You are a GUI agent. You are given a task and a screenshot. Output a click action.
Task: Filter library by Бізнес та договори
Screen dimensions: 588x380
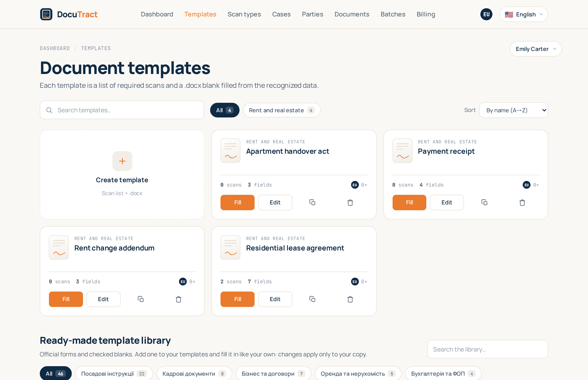(x=274, y=373)
